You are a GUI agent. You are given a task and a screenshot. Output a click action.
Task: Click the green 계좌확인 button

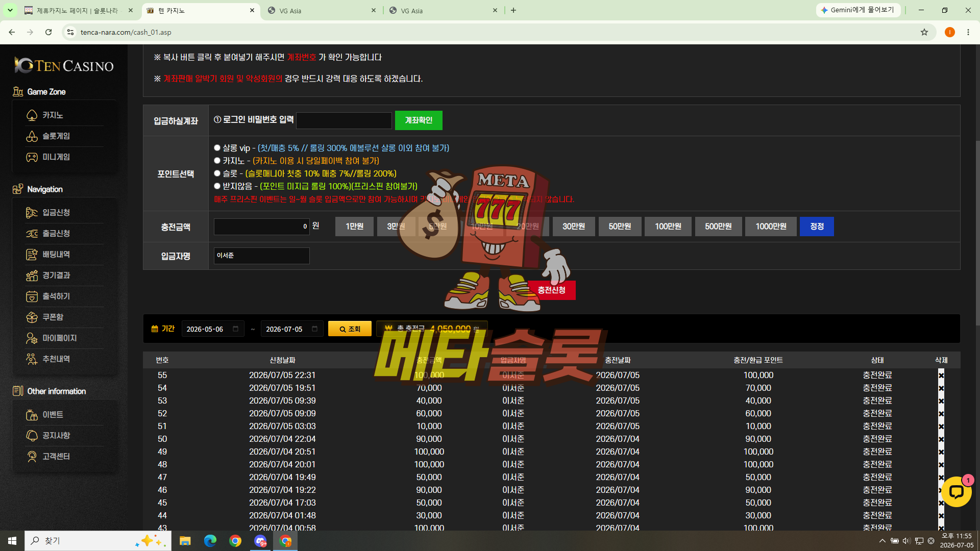click(419, 120)
